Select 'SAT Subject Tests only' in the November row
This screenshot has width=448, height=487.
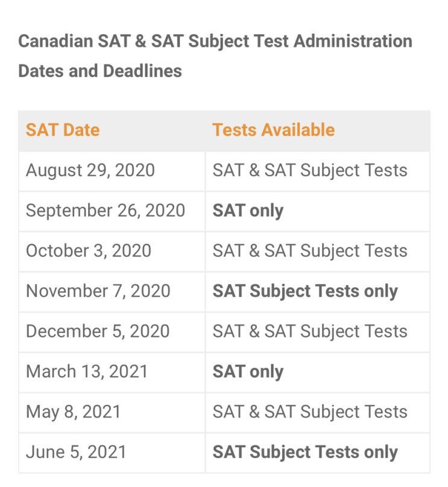305,291
